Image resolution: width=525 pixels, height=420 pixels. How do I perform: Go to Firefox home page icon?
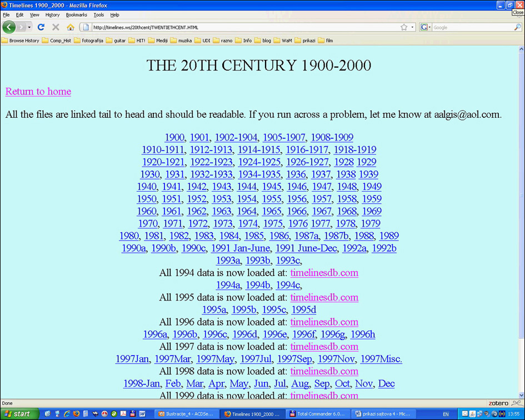point(71,27)
